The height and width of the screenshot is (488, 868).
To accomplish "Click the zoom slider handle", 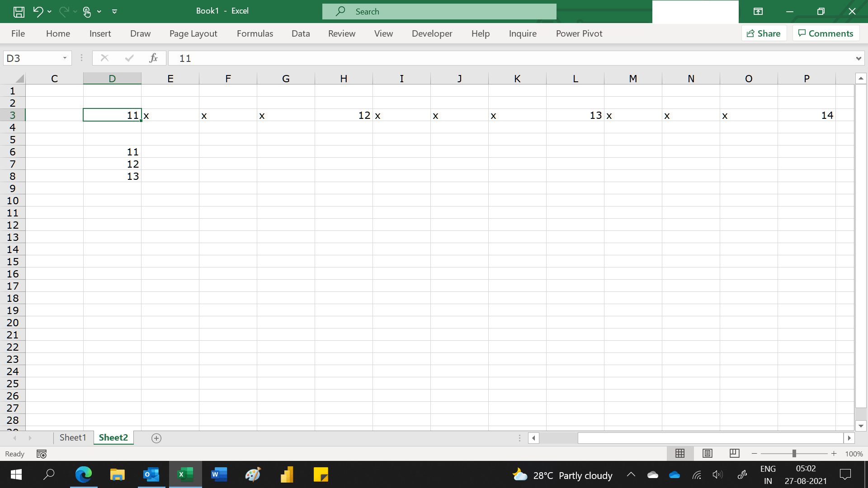I will click(x=794, y=453).
